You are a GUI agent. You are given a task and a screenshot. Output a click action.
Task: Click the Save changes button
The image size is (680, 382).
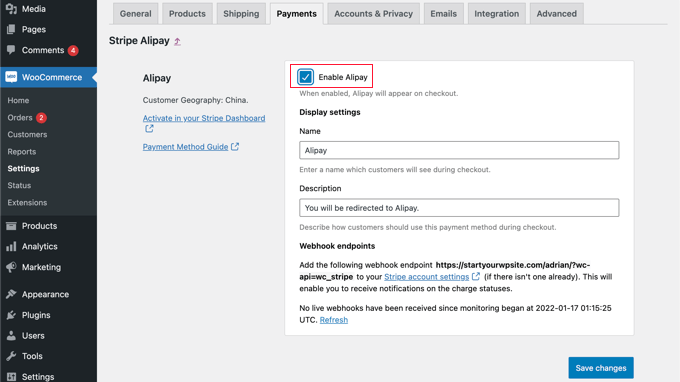pos(601,368)
